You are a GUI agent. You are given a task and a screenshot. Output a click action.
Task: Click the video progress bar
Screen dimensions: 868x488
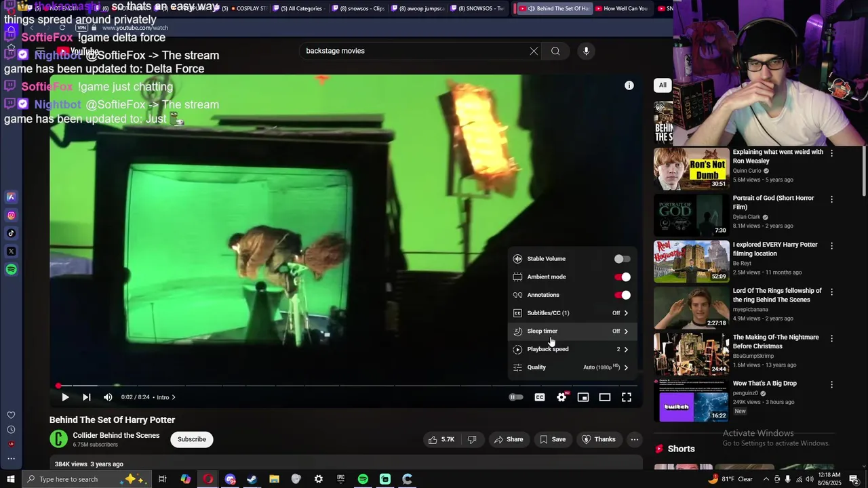pos(347,386)
